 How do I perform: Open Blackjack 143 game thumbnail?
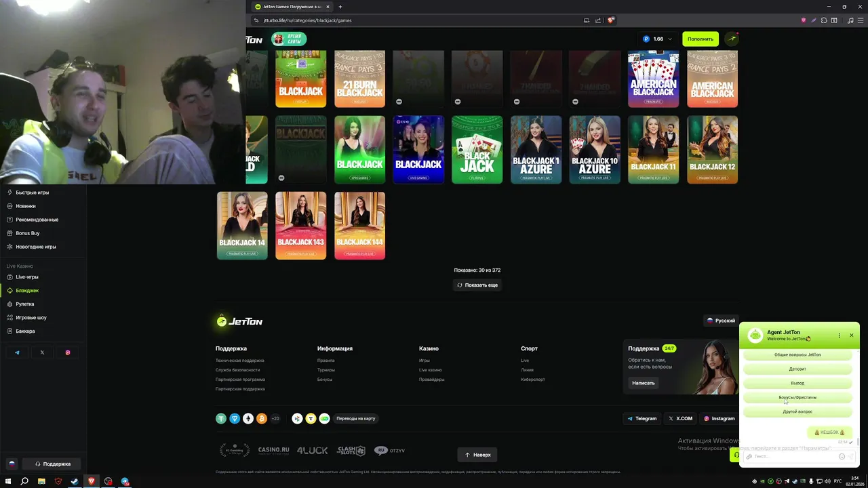point(300,226)
